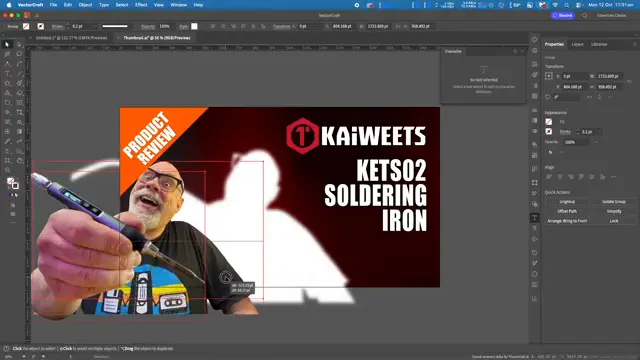Select the Pen tool

pos(7,64)
